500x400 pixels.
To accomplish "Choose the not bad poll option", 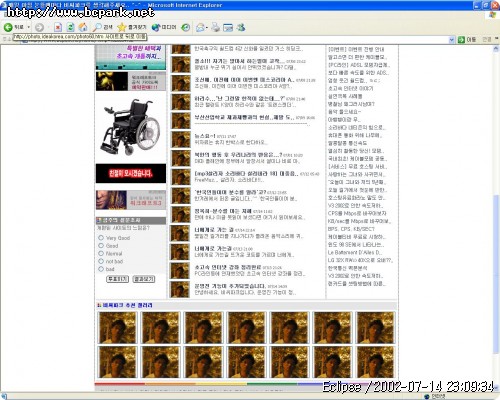I will tap(101, 261).
